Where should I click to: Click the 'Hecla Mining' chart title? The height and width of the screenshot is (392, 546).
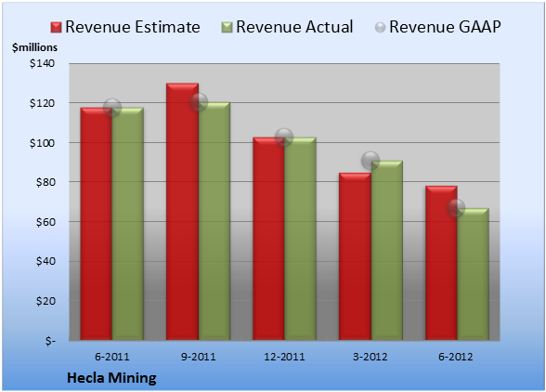tap(111, 378)
